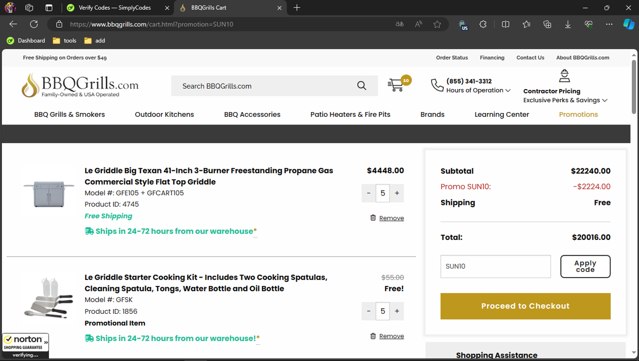
Task: Open the BBQ Grills & Smokers menu
Action: pyautogui.click(x=69, y=114)
